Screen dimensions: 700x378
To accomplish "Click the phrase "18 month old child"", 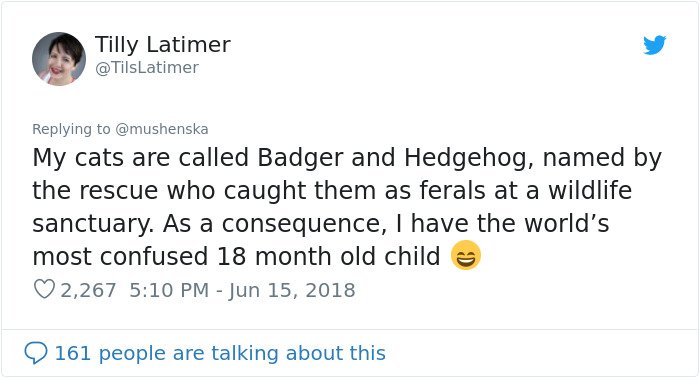I will (329, 256).
